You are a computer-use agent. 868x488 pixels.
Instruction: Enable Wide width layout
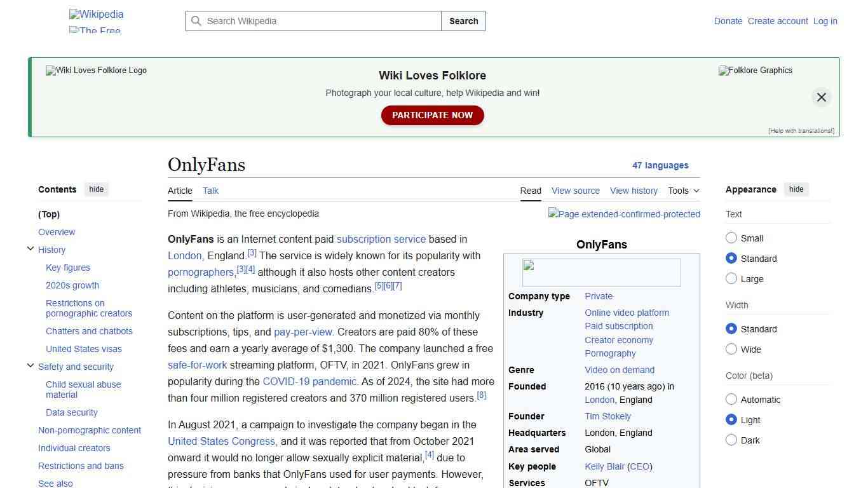point(731,349)
